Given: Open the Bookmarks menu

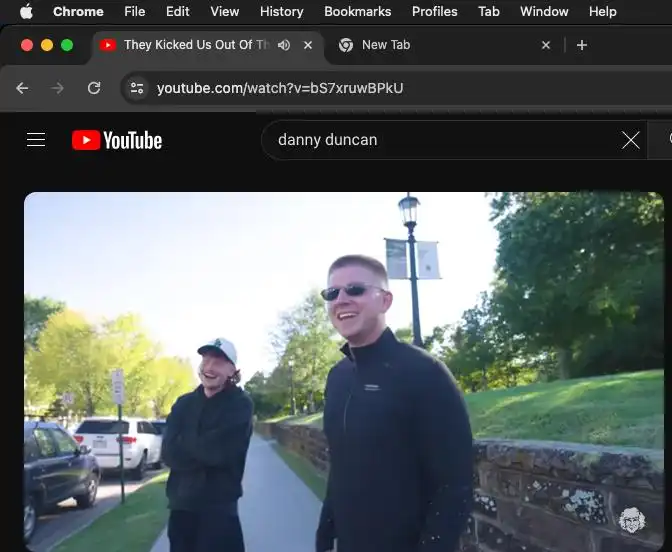Looking at the screenshot, I should point(357,12).
